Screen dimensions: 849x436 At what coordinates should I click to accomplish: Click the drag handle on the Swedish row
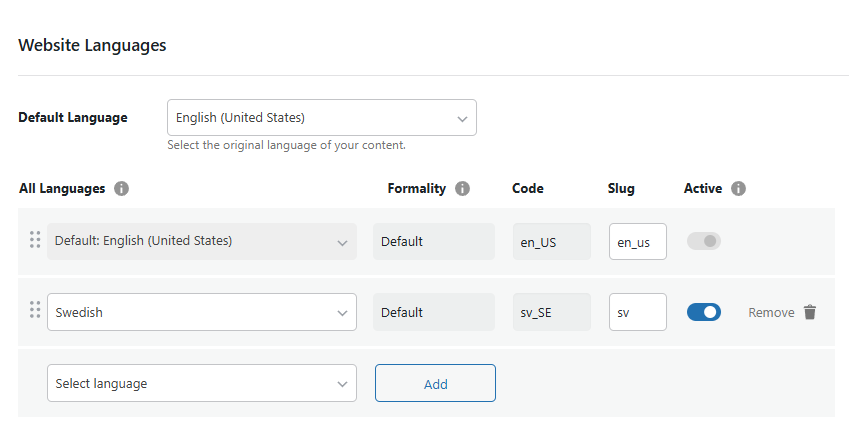pos(35,309)
